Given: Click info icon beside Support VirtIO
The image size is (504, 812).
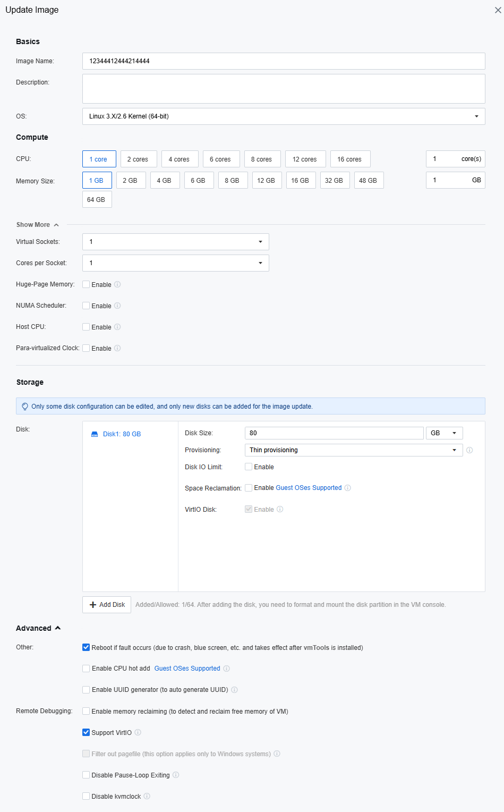Looking at the screenshot, I should pos(138,732).
